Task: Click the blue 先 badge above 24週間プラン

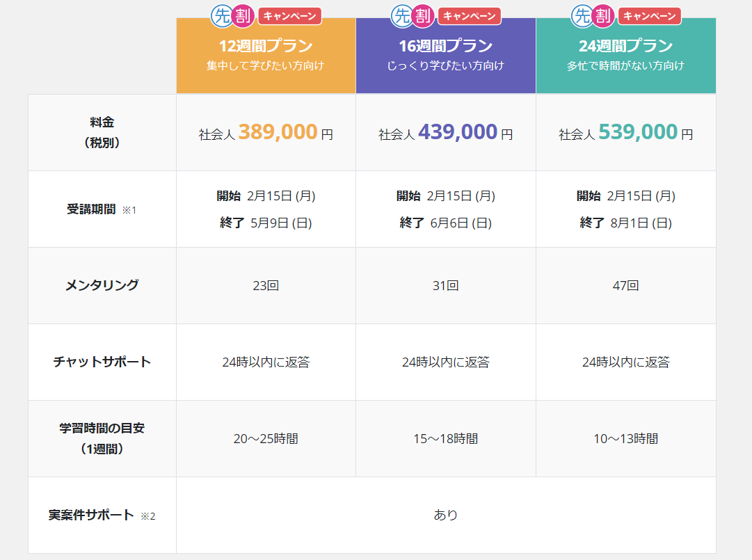Action: click(x=582, y=16)
